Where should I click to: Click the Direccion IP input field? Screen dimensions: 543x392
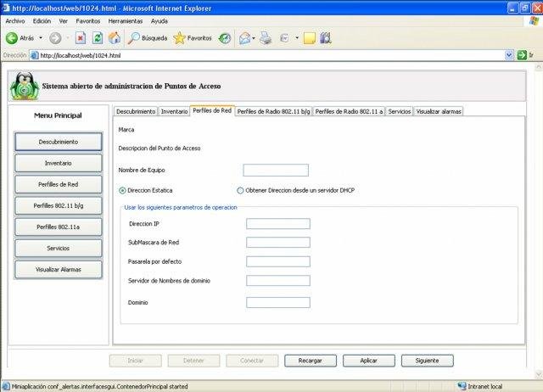(278, 224)
